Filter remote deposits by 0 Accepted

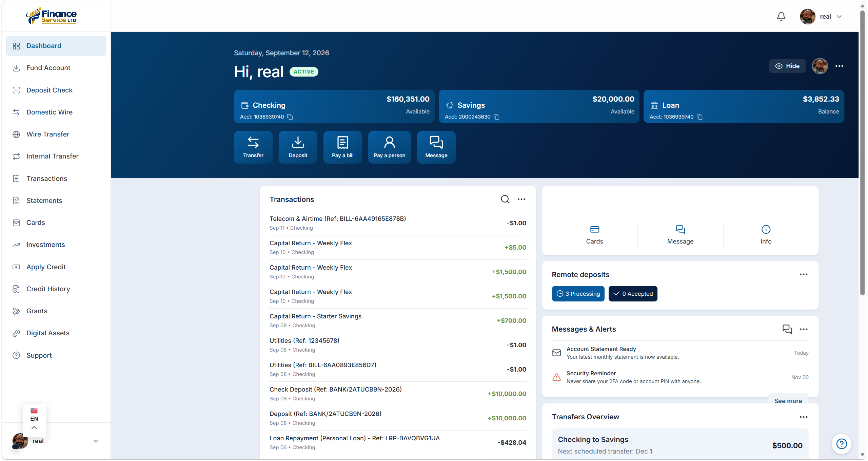click(633, 294)
